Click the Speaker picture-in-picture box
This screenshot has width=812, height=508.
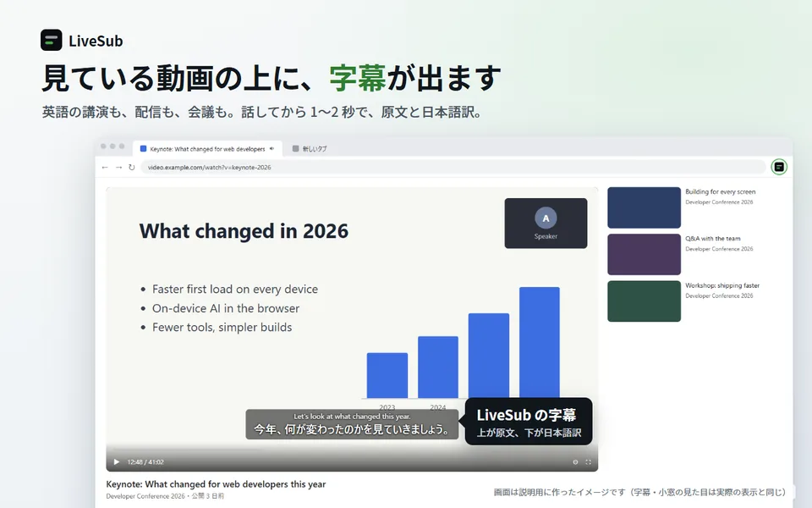[x=546, y=224]
